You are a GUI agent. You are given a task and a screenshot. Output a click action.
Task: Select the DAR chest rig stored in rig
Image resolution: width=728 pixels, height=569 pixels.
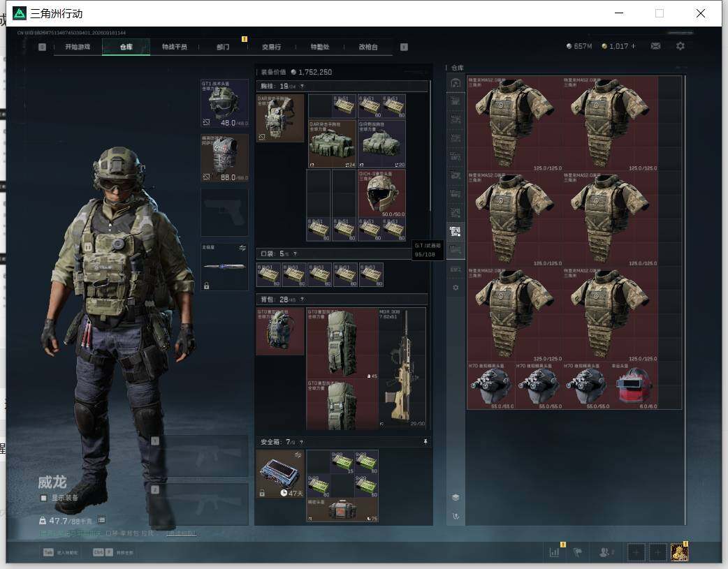(x=332, y=144)
